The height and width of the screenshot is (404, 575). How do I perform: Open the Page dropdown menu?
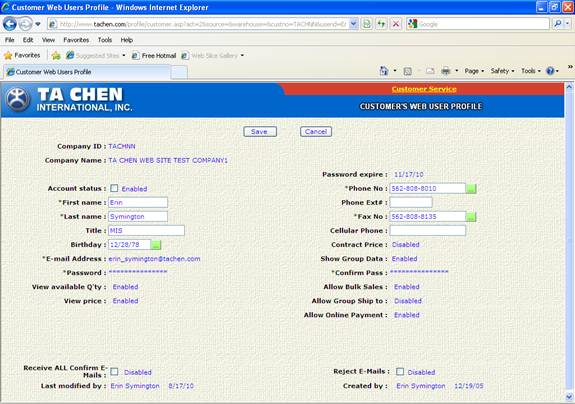pos(474,71)
